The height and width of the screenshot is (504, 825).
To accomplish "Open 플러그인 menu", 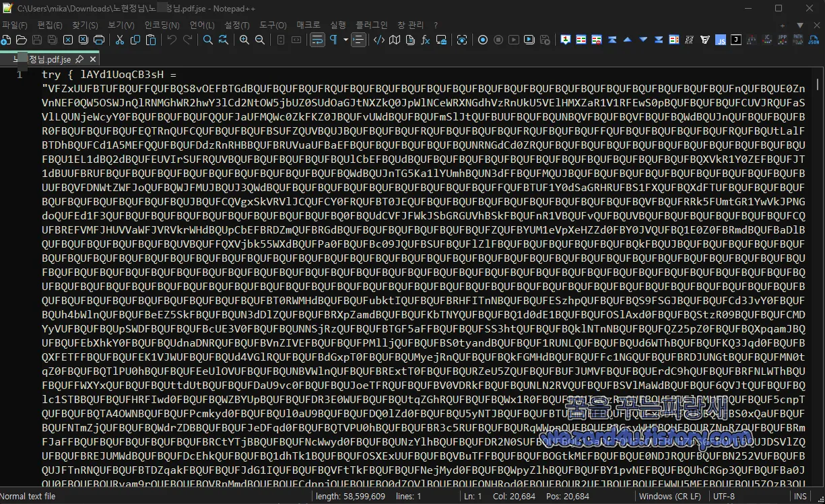I will point(372,25).
